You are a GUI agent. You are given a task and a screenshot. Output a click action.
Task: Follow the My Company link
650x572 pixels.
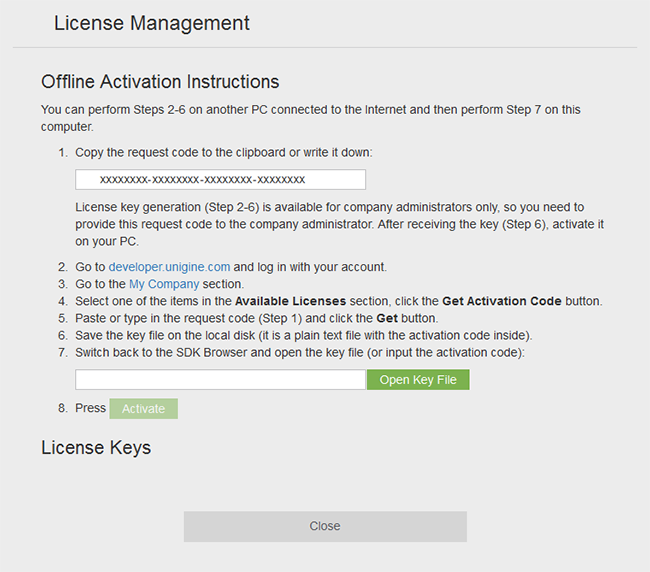164,284
